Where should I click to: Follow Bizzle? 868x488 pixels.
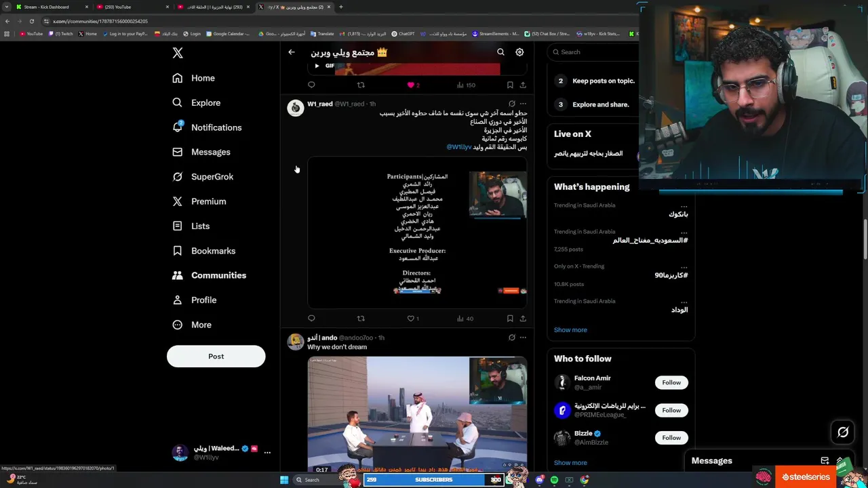tap(671, 438)
